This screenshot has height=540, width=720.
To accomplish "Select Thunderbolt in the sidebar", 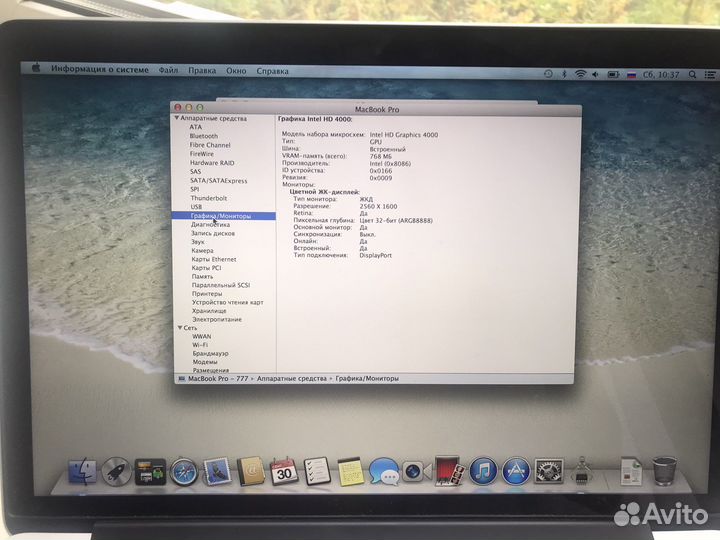I will click(x=209, y=198).
